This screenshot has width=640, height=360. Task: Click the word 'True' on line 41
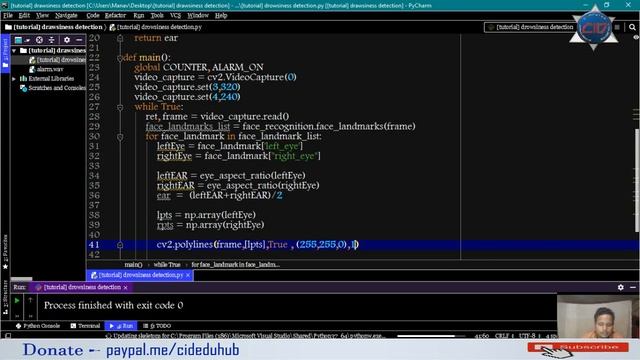click(278, 244)
